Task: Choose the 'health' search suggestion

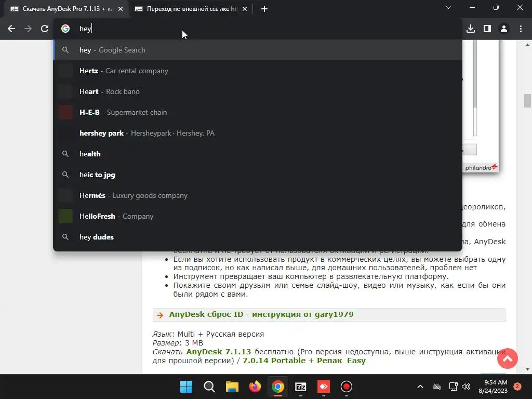Action: (x=258, y=154)
